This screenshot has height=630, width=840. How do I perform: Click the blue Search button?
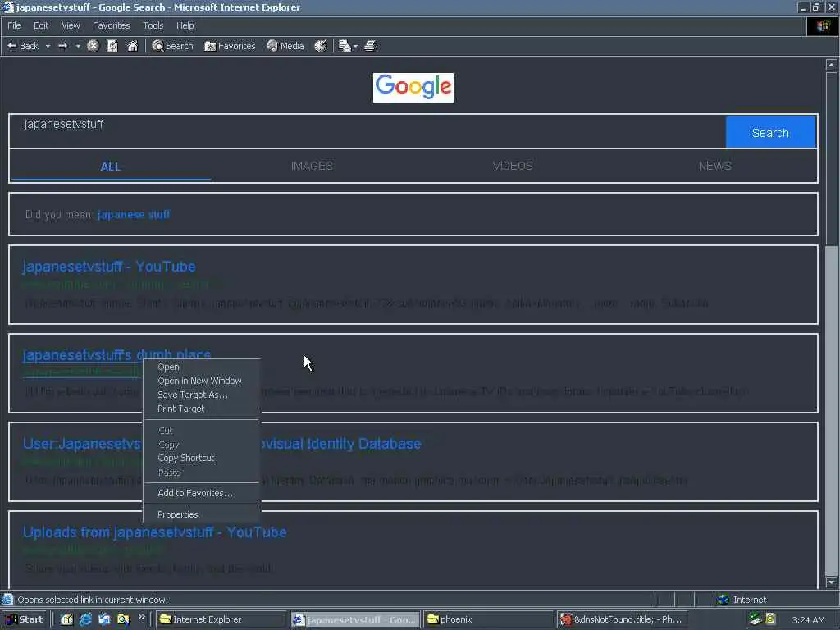(x=770, y=132)
